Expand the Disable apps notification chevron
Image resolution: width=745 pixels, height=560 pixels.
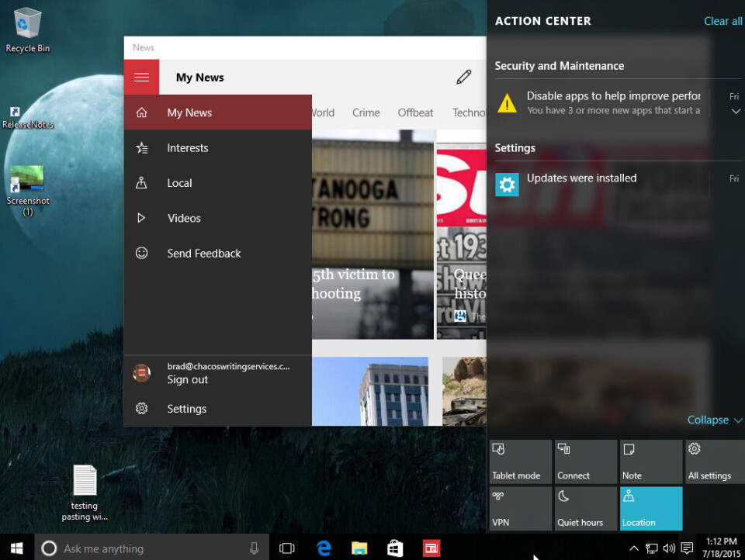736,112
